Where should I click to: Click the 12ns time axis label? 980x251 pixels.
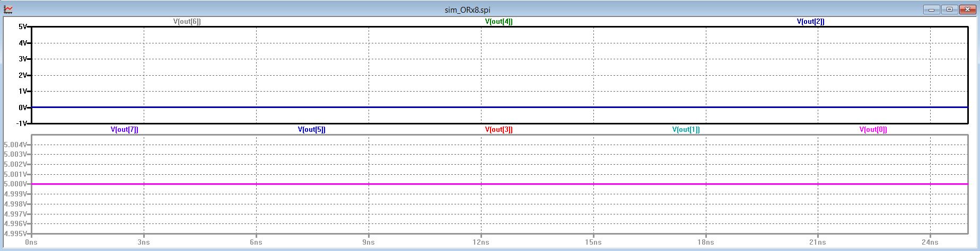click(x=481, y=243)
